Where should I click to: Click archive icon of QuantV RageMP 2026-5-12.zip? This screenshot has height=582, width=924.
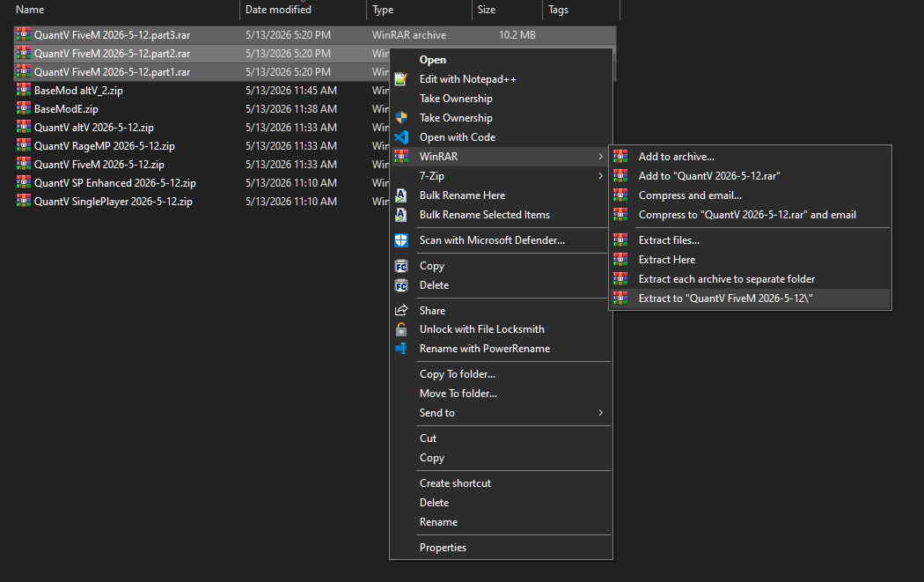[x=24, y=145]
